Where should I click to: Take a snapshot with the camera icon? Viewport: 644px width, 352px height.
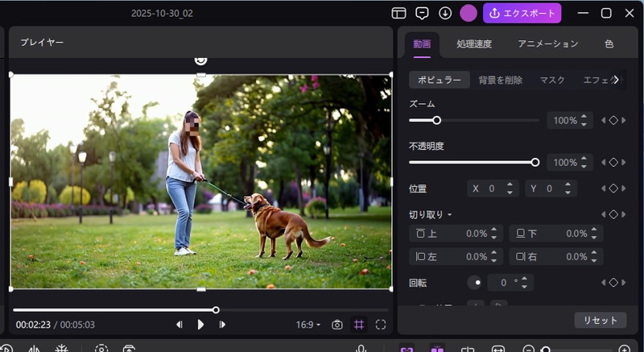[x=336, y=325]
